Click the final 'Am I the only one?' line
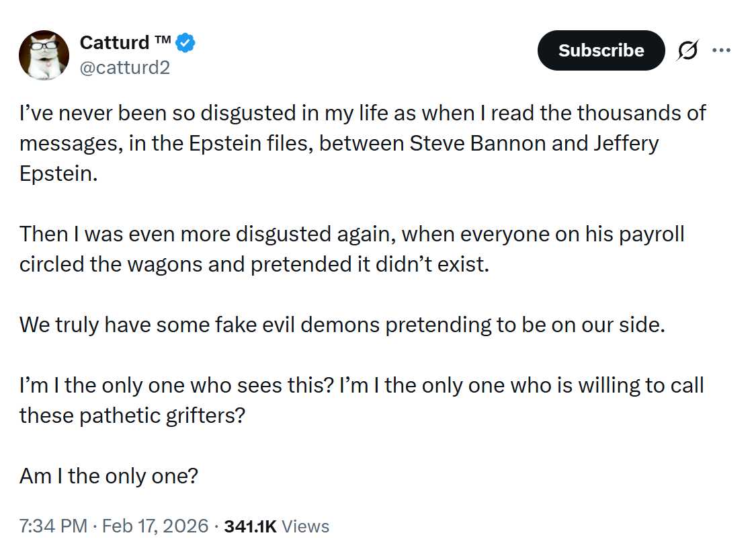 click(108, 476)
